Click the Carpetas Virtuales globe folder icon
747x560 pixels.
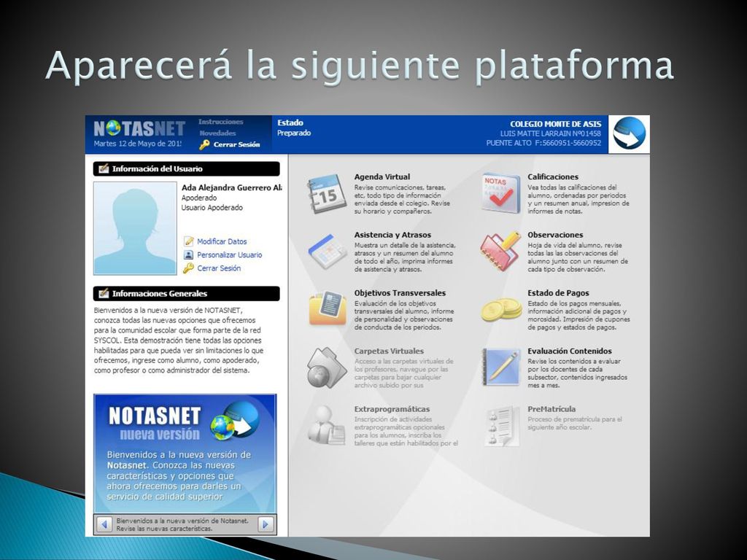[x=327, y=367]
